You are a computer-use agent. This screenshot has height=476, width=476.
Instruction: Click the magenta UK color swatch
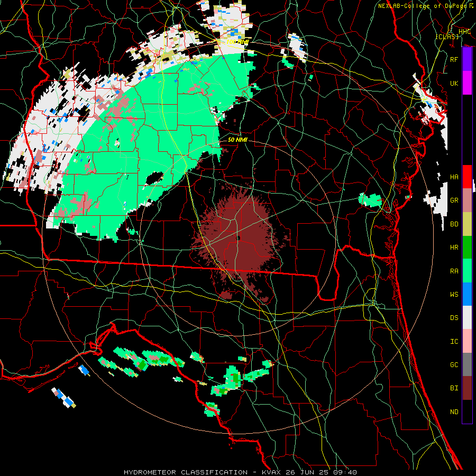(467, 83)
